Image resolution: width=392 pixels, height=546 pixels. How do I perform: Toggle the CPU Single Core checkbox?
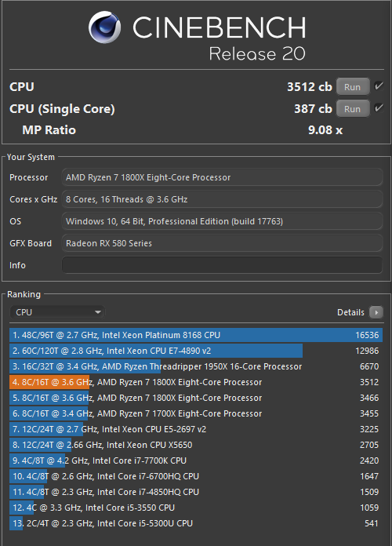(379, 108)
